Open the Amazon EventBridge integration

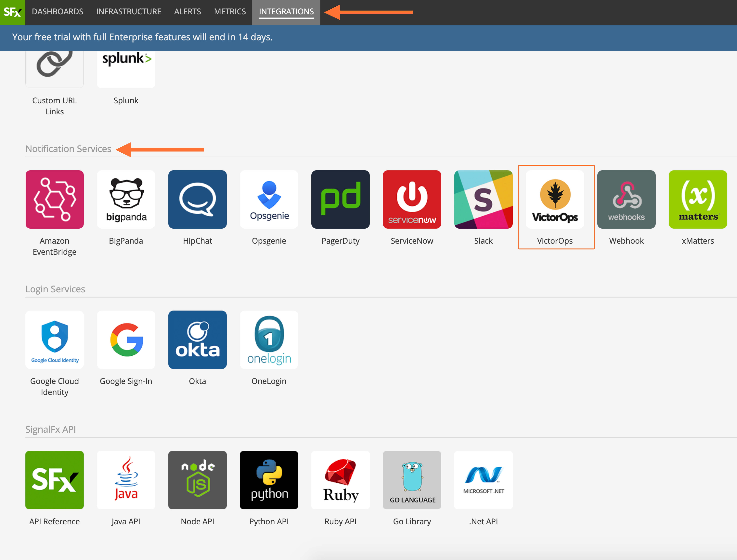pyautogui.click(x=54, y=199)
